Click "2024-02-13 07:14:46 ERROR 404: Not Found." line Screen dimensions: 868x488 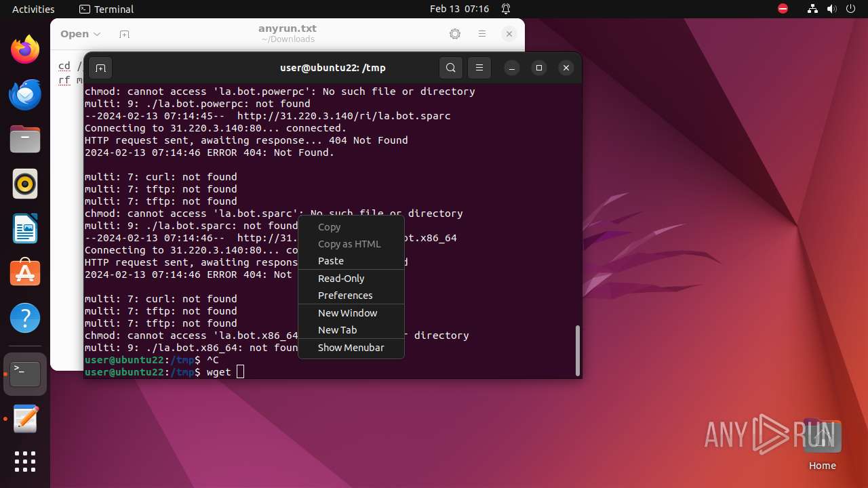tap(210, 152)
